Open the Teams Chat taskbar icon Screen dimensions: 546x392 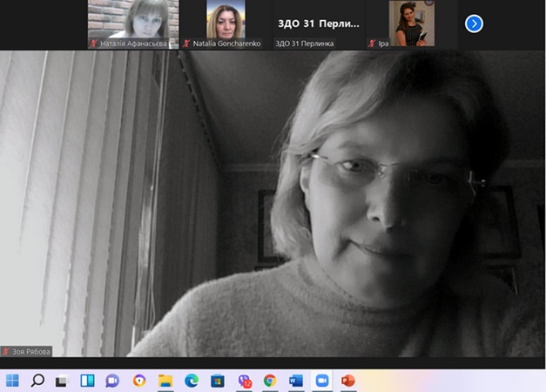click(112, 381)
